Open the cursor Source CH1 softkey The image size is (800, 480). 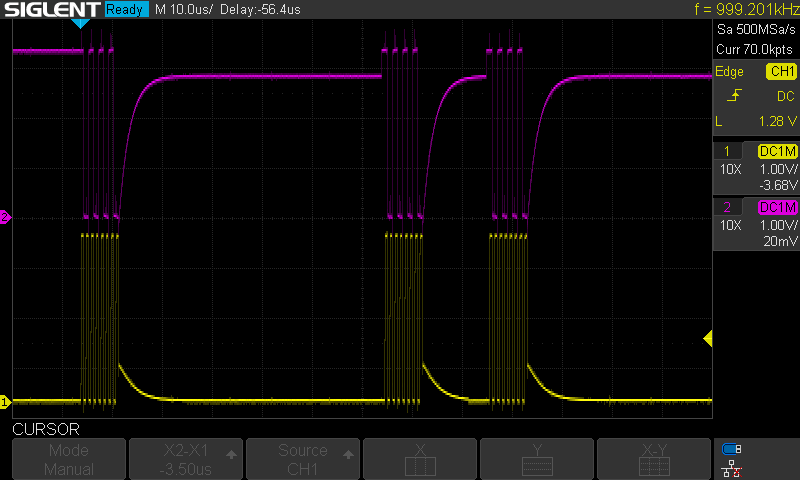click(303, 459)
